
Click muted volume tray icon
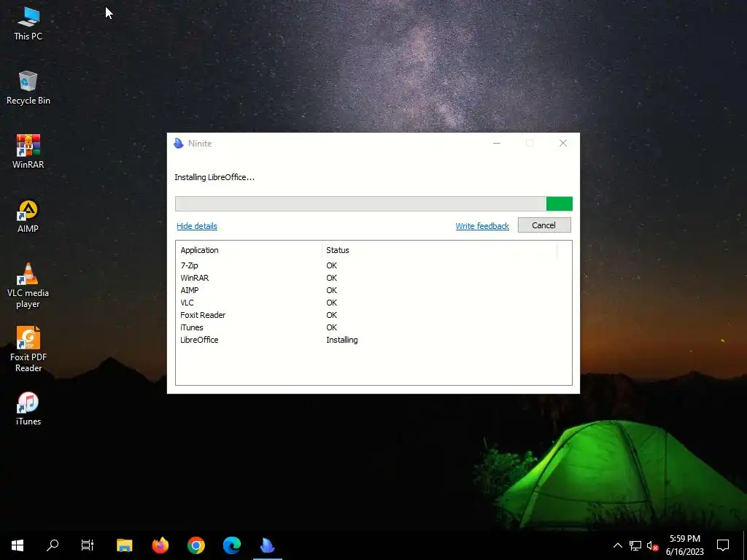click(652, 545)
